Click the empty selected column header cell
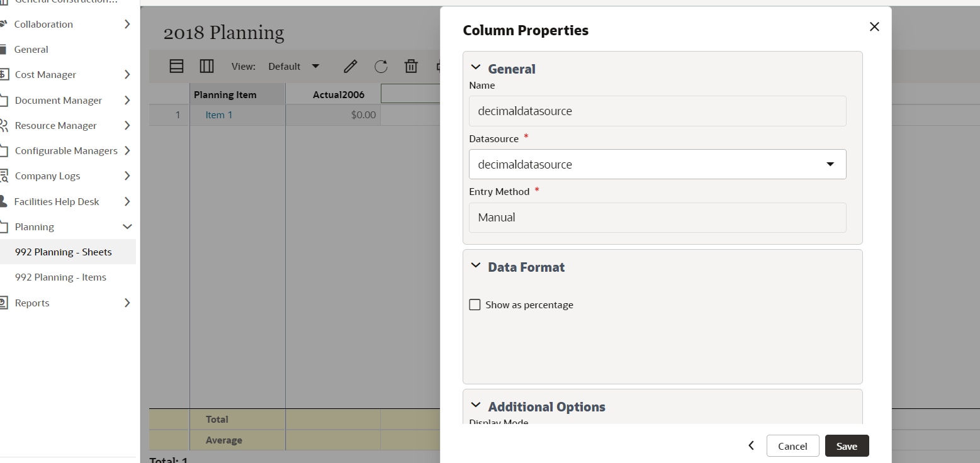Viewport: 980px width, 463px height. [410, 94]
